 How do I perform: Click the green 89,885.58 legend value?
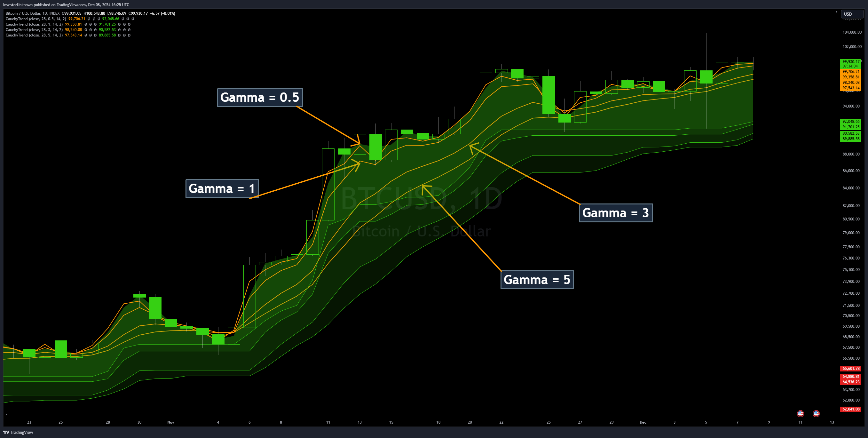(107, 35)
